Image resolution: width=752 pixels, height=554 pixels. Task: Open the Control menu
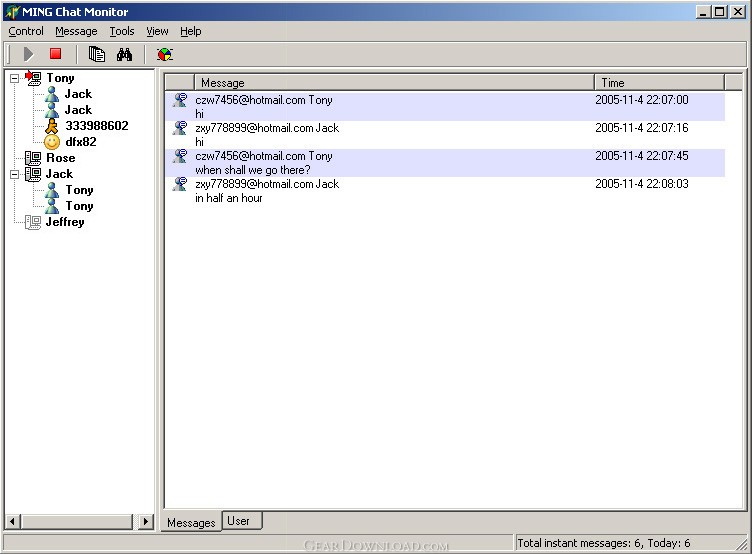pos(26,31)
